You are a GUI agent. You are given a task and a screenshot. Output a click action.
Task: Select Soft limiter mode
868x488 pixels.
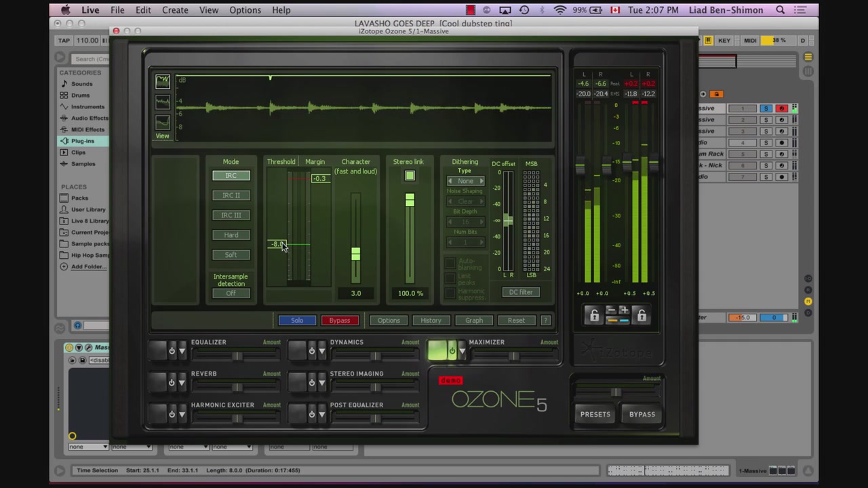tap(231, 255)
